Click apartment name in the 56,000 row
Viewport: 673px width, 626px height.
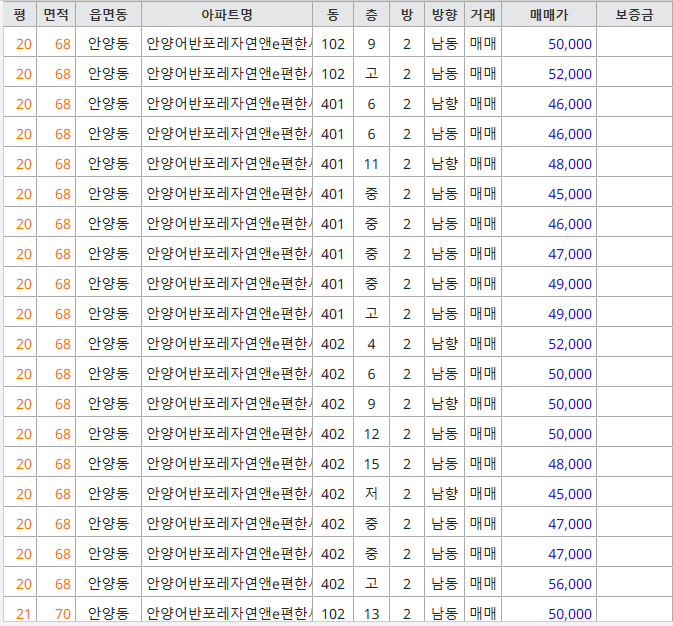[229, 584]
